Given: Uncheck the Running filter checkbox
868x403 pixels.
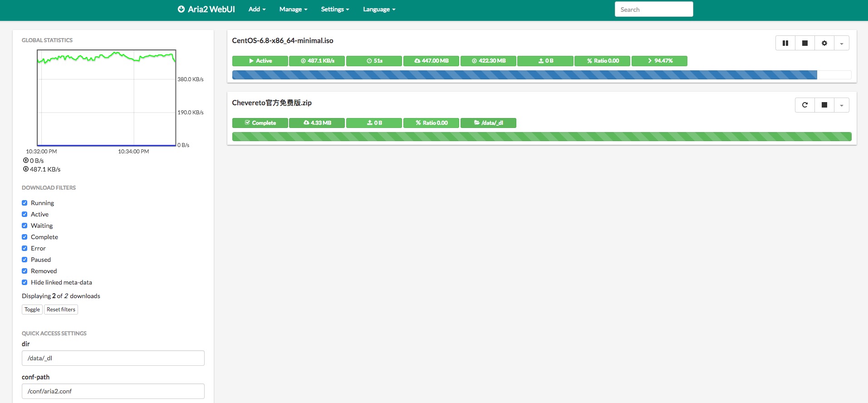Looking at the screenshot, I should click(25, 203).
